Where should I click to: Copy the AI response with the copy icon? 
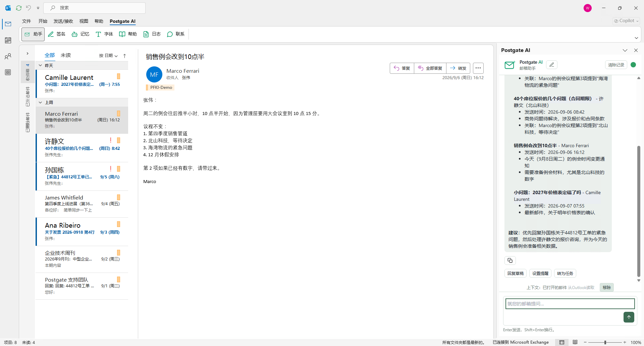click(x=510, y=261)
